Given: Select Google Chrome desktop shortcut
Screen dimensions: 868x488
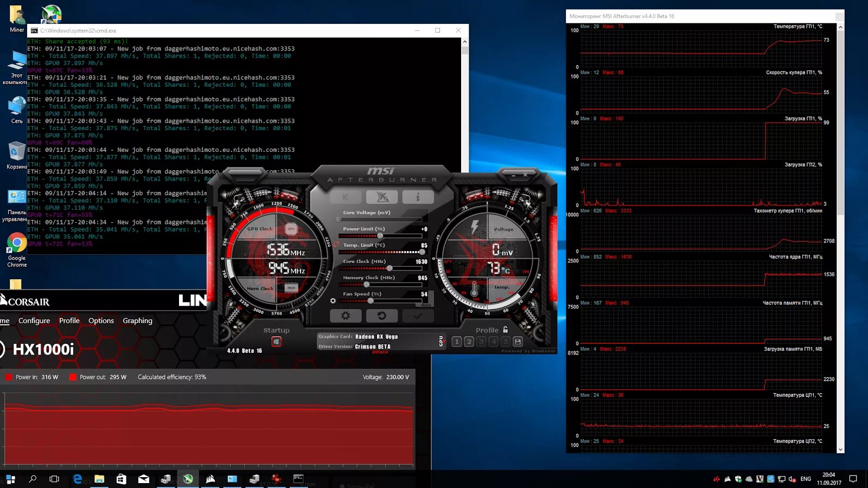Looking at the screenshot, I should (17, 251).
